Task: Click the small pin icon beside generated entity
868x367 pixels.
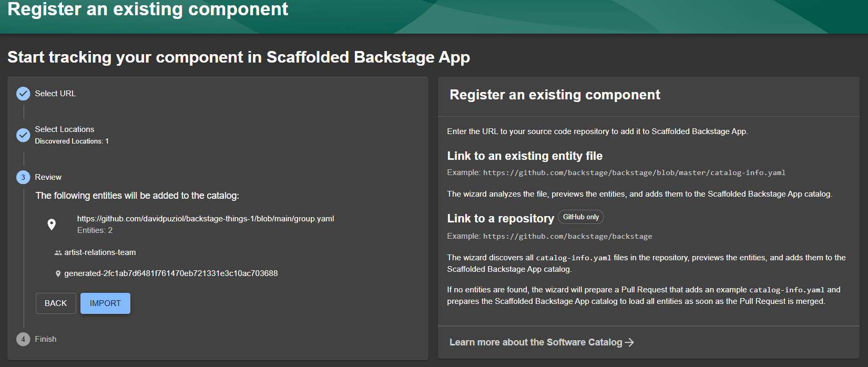Action: tap(58, 274)
